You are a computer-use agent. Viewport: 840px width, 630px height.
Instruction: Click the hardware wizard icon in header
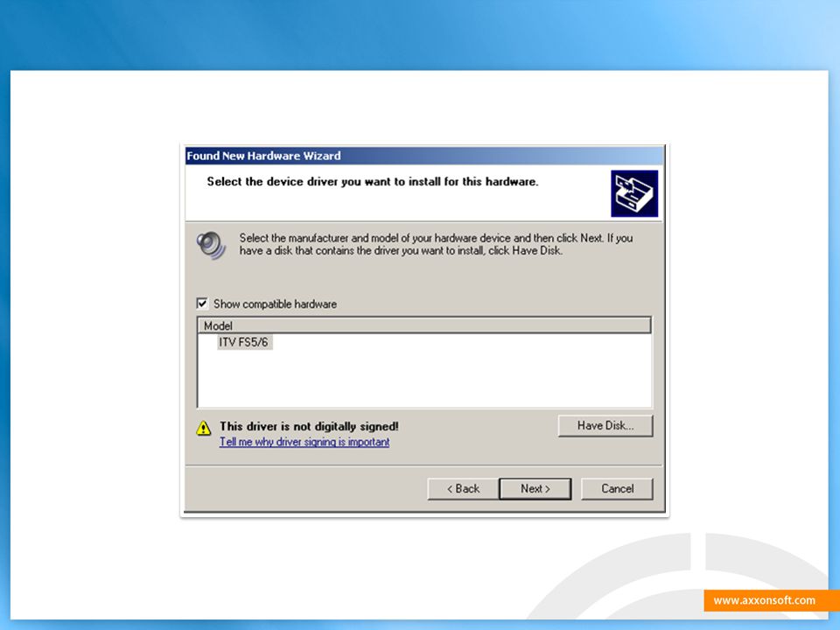click(634, 193)
